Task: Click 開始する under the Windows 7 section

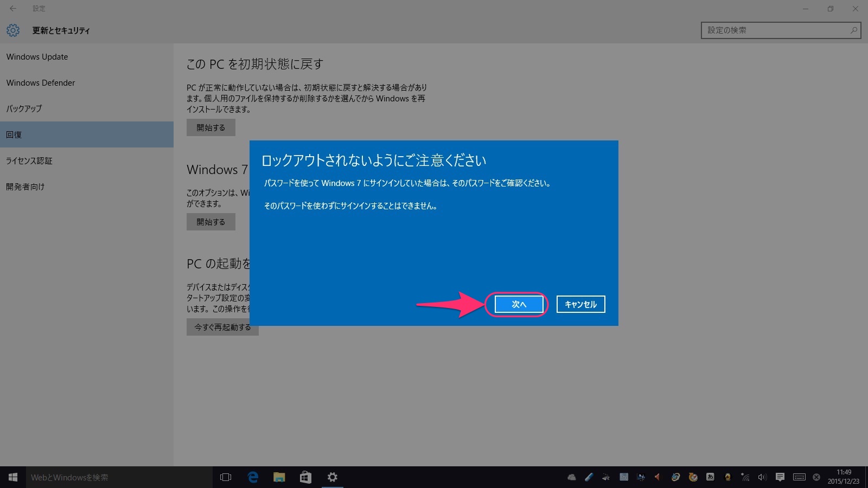Action: click(x=211, y=222)
